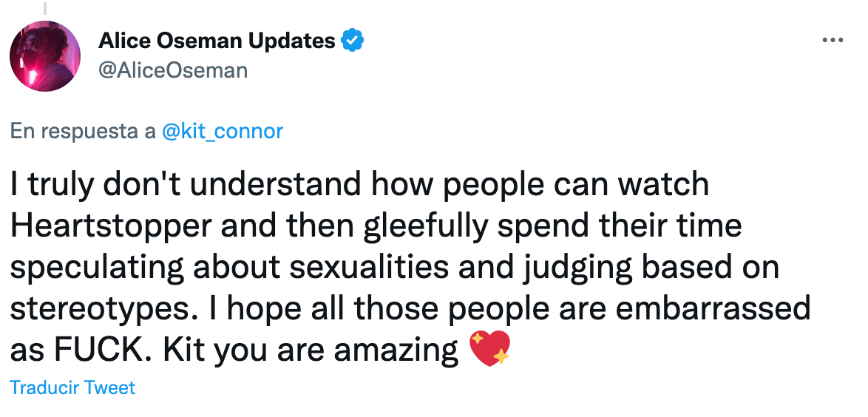Click the display name Alice Oseman Updates
Viewport: 868px width, 417px height.
coord(217,41)
